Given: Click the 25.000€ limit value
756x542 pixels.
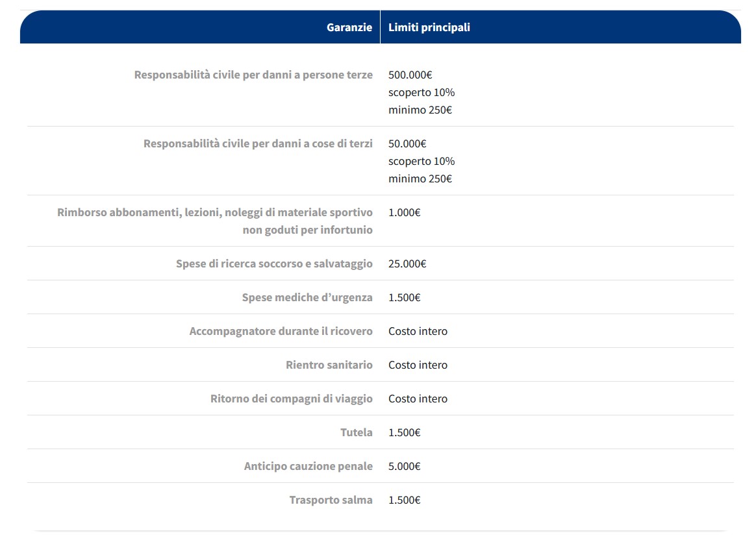Looking at the screenshot, I should coord(407,264).
